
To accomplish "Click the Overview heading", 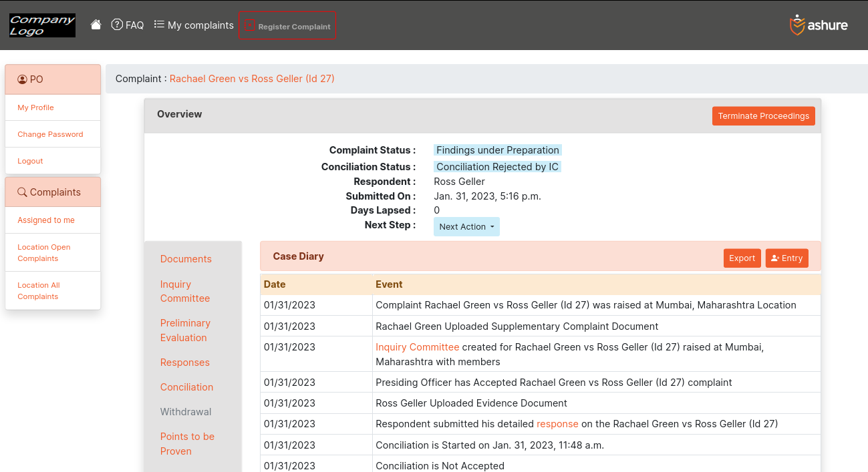I will [x=179, y=114].
